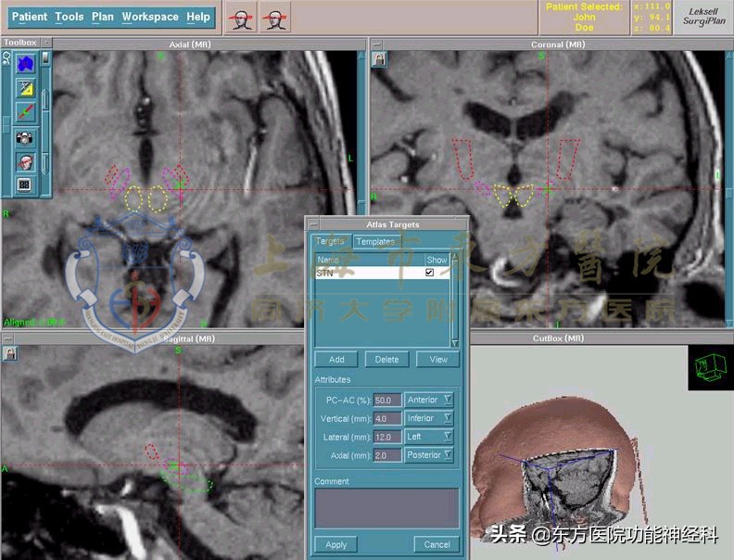The height and width of the screenshot is (560, 734).
Task: Click the head model toolbox icon
Action: [x=25, y=162]
